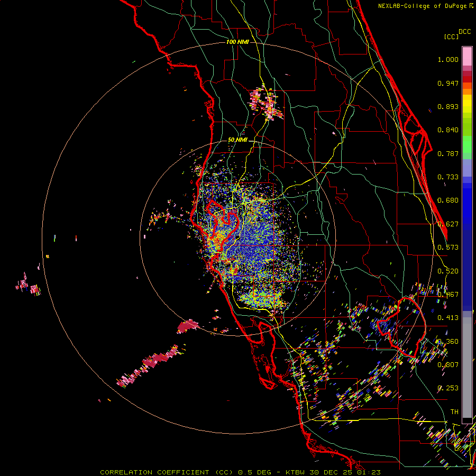Screen dimensions: 476x476
Task: Click the 1.000 value on the color scale
Action: [448, 60]
